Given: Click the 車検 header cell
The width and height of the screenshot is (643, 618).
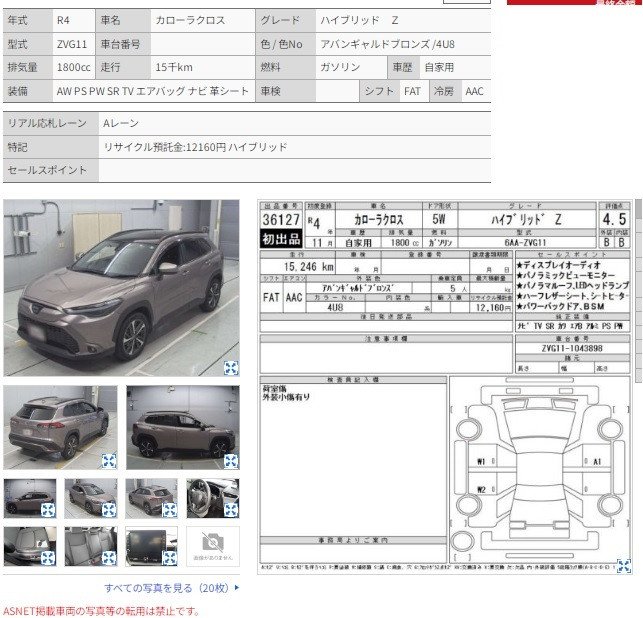Looking at the screenshot, I should coord(286,91).
